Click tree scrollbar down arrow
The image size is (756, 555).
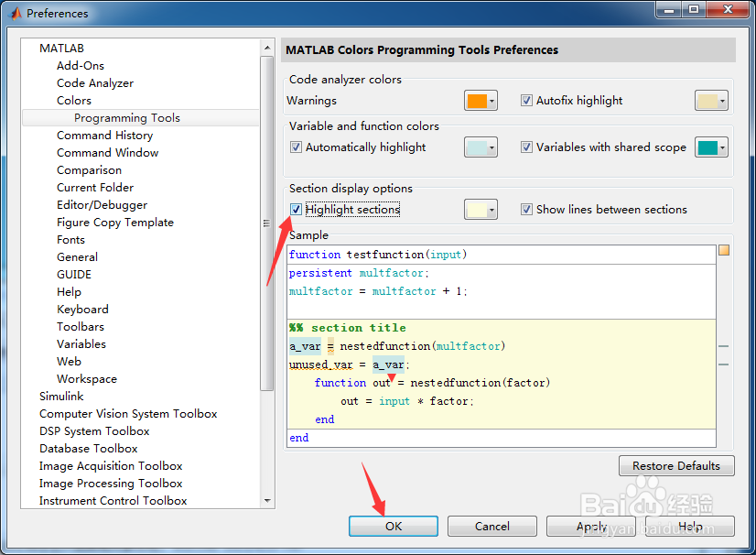point(267,500)
